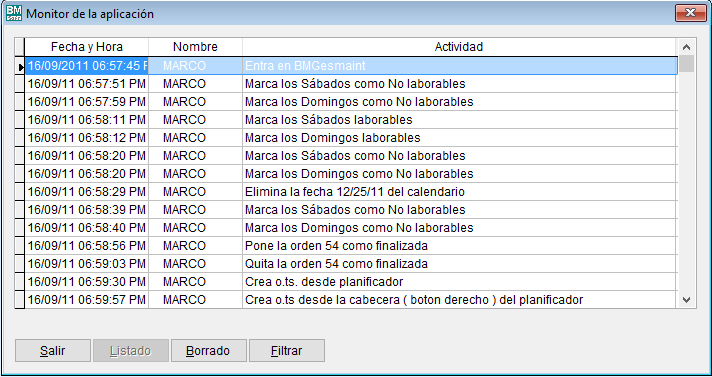The height and width of the screenshot is (377, 712).
Task: Click the disabled Listado button
Action: tap(131, 351)
